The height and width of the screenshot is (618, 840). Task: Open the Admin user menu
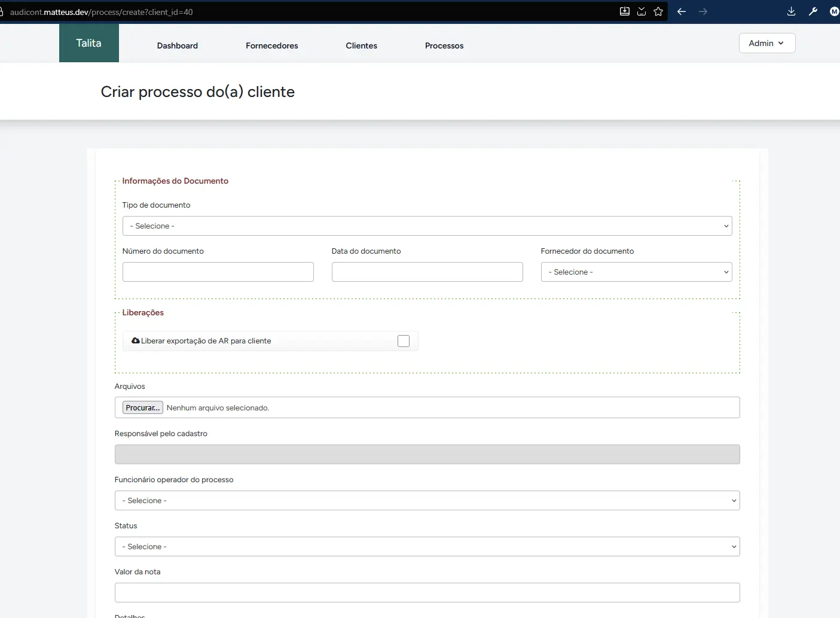[x=766, y=43]
